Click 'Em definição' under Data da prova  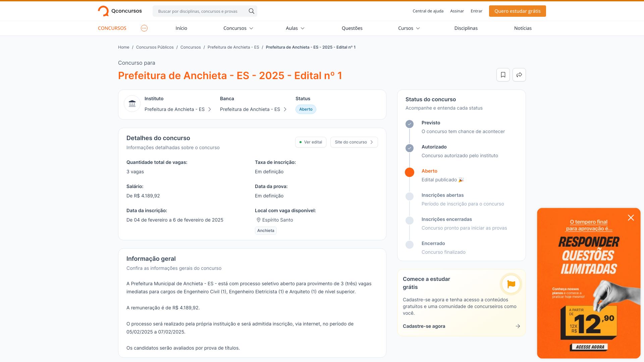[269, 196]
